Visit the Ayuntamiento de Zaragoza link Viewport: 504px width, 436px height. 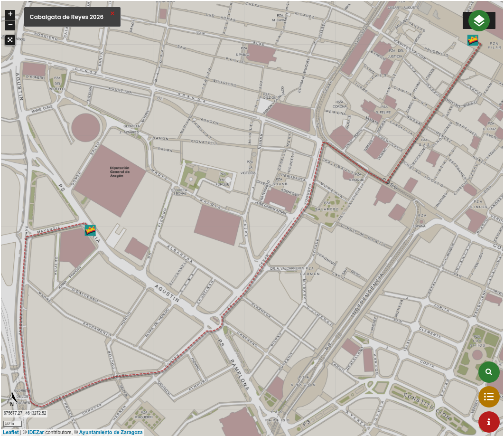coord(111,432)
